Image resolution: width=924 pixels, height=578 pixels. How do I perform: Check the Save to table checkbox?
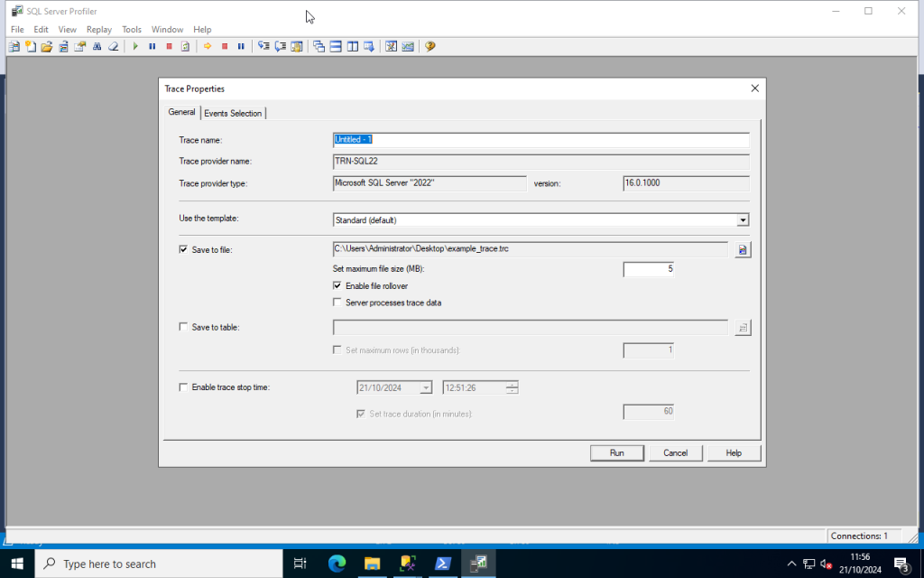click(183, 327)
